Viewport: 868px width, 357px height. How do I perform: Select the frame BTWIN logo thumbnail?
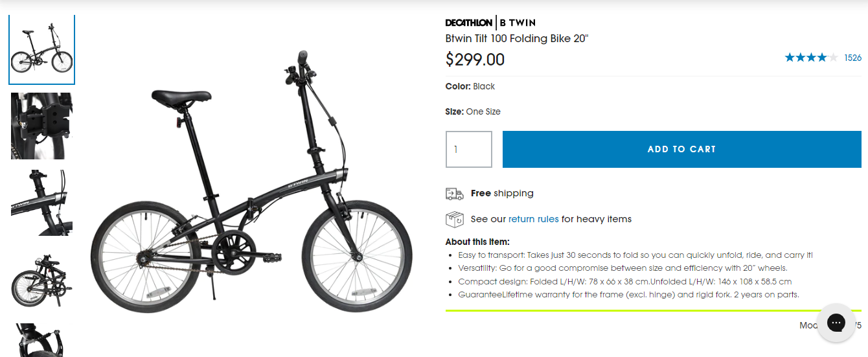coord(42,203)
